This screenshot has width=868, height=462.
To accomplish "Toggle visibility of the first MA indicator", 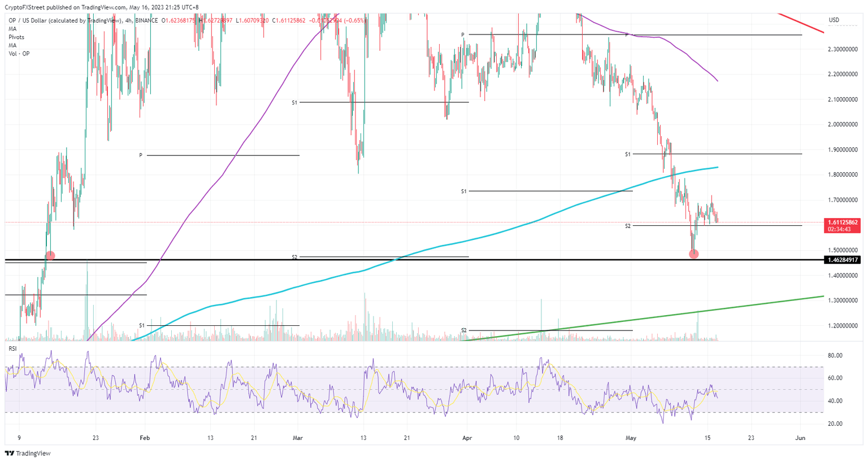I will pyautogui.click(x=11, y=28).
